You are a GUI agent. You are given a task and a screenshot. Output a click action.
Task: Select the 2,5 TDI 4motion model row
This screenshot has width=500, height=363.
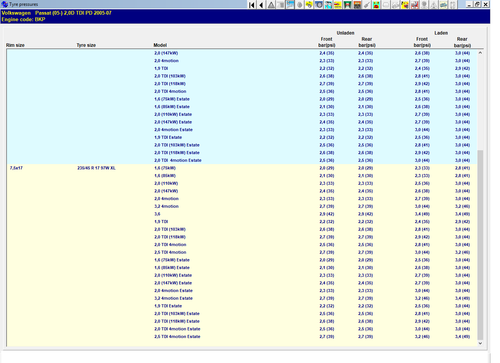click(x=170, y=252)
